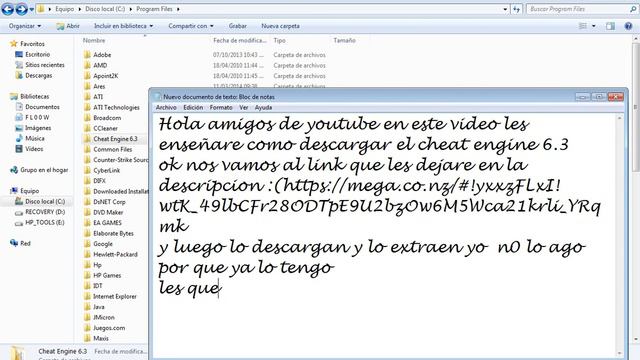Select the Juegos.com folder
640x360 pixels.
click(x=109, y=328)
